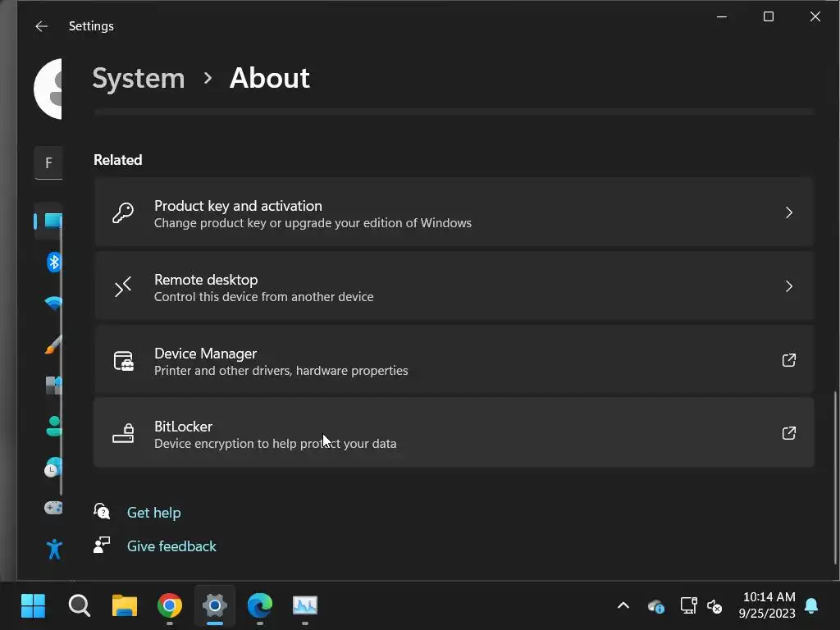Open Personalization paintbrush sidebar icon

[53, 345]
